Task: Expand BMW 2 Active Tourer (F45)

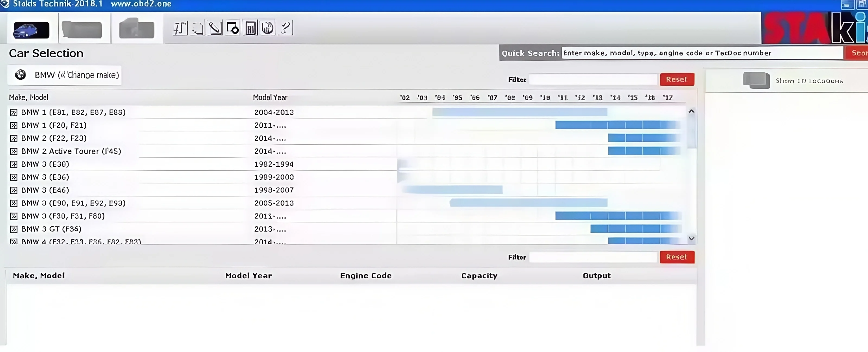Action: click(x=14, y=151)
